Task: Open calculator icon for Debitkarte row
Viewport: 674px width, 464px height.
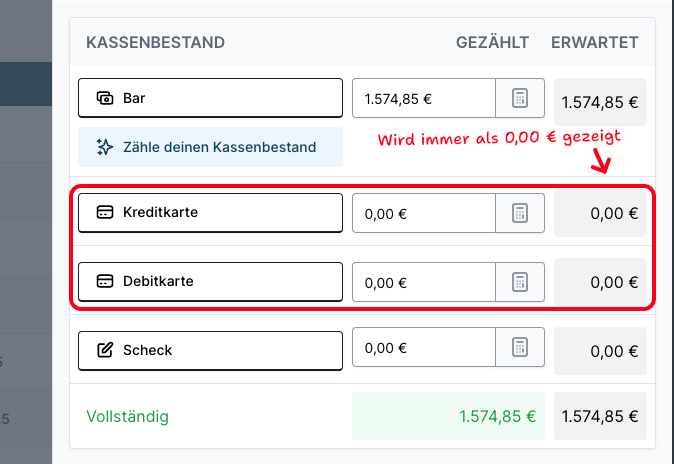Action: (520, 282)
